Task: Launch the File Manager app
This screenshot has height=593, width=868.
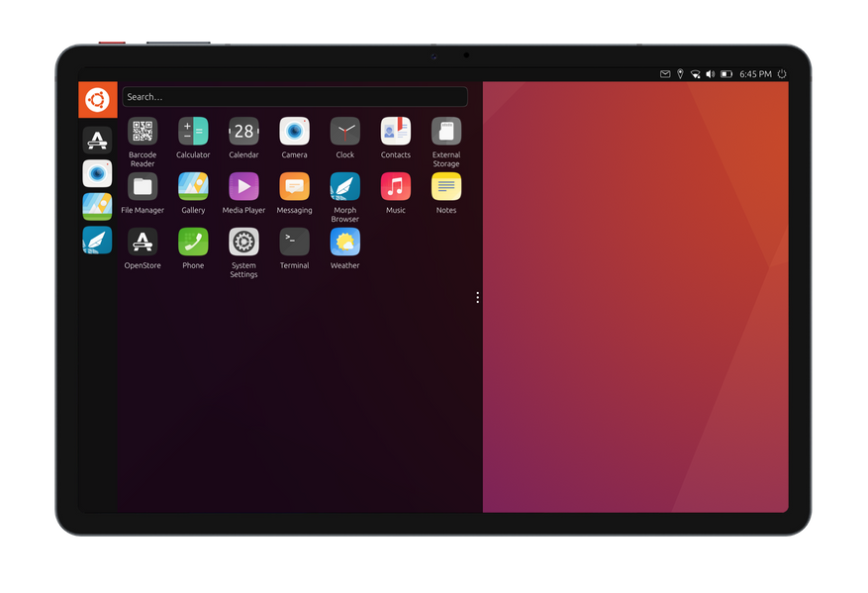Action: click(143, 186)
